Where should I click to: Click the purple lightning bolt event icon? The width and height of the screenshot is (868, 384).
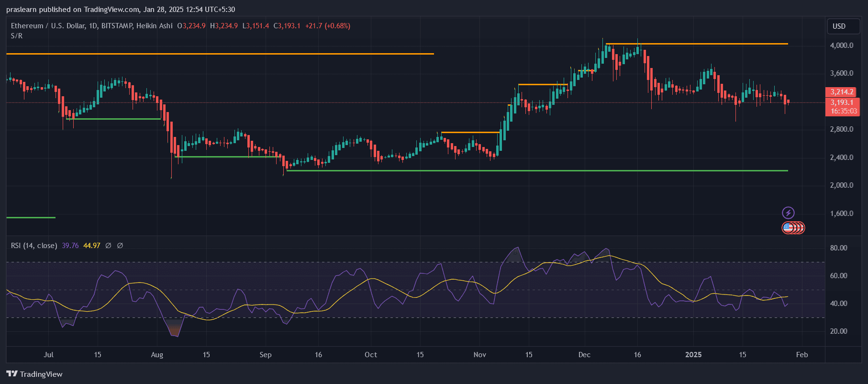coord(788,213)
